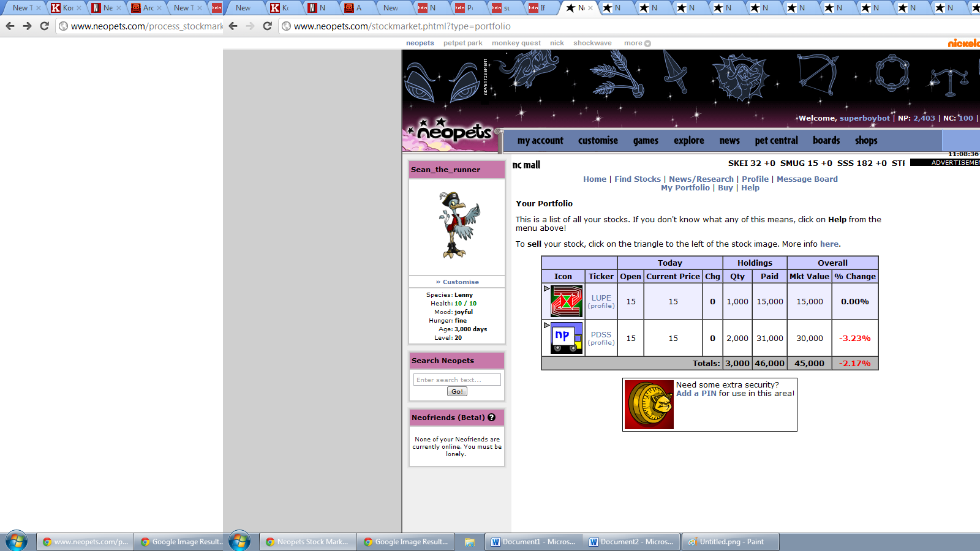Go to 'petpet park' site link

[463, 43]
